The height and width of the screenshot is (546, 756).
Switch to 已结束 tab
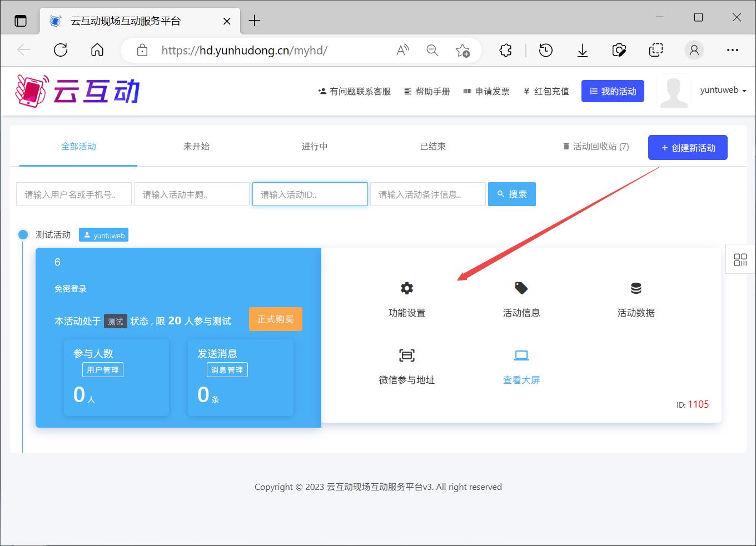[432, 147]
